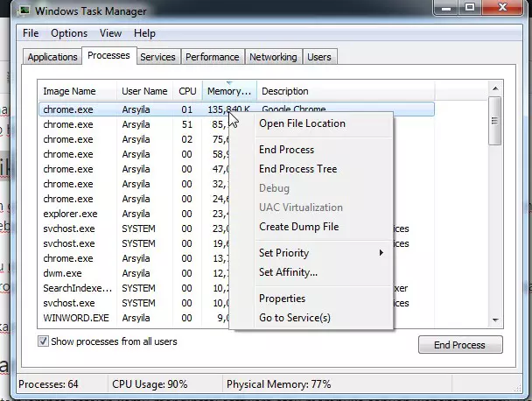Viewport: 532px width, 401px height.
Task: Select the dwm.exe process row
Action: click(134, 273)
